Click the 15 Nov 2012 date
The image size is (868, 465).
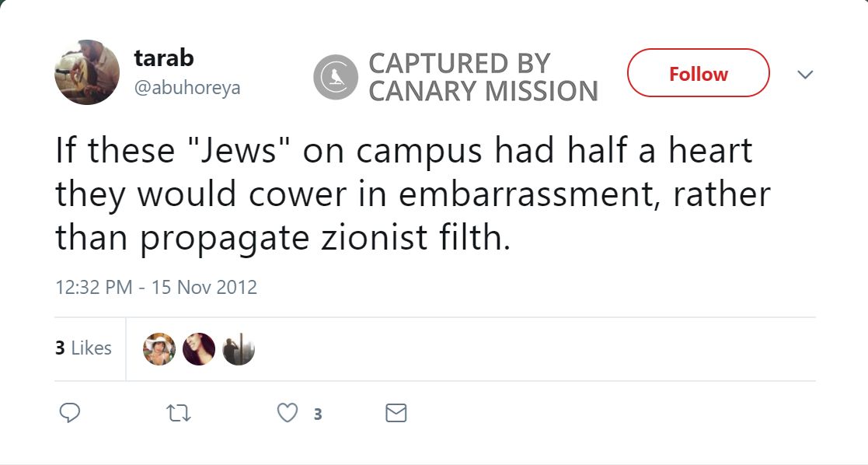pyautogui.click(x=204, y=287)
